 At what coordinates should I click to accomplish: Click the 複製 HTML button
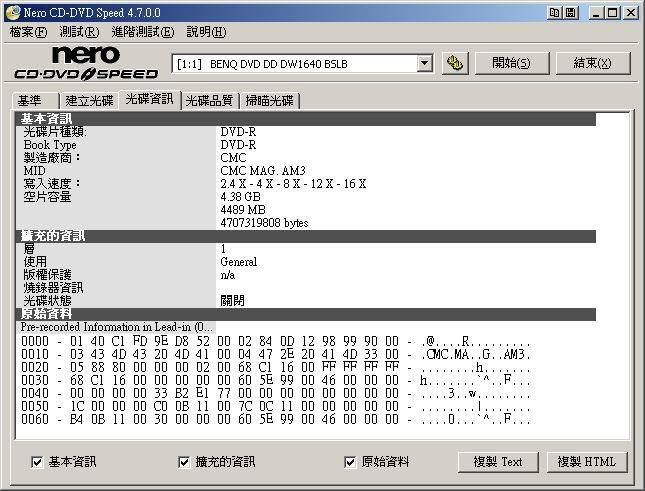coord(587,462)
